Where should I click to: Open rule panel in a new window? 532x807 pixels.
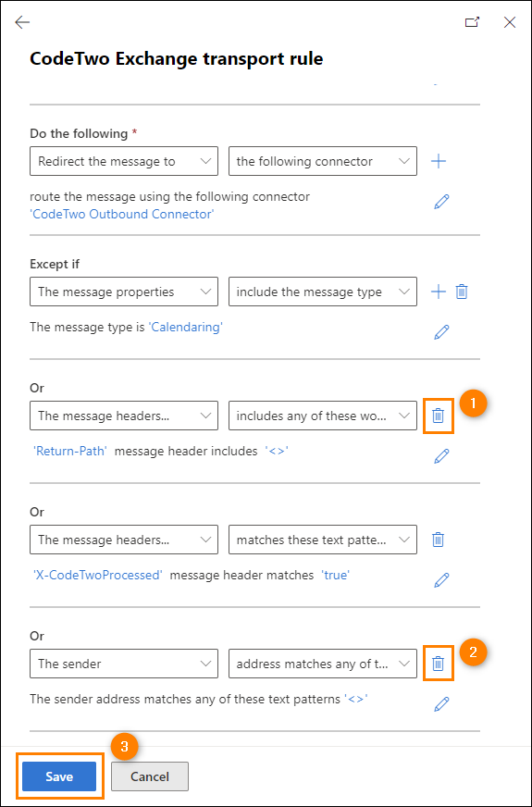pos(472,22)
